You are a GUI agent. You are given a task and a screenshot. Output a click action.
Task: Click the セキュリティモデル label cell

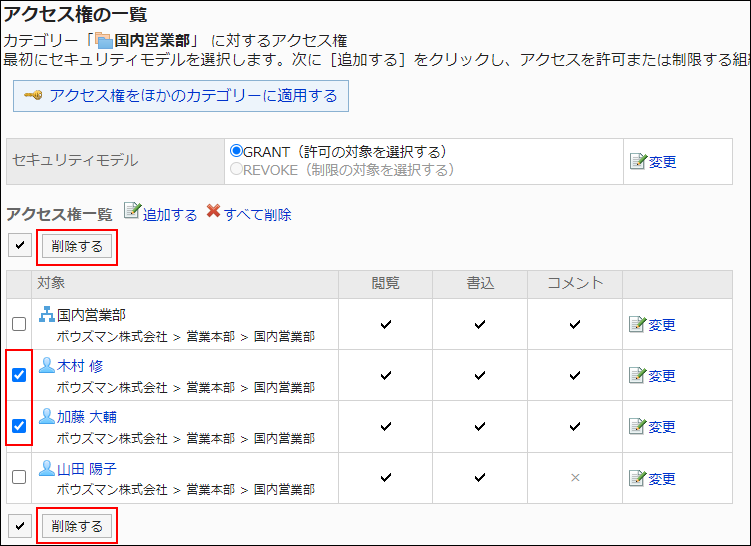tap(115, 161)
